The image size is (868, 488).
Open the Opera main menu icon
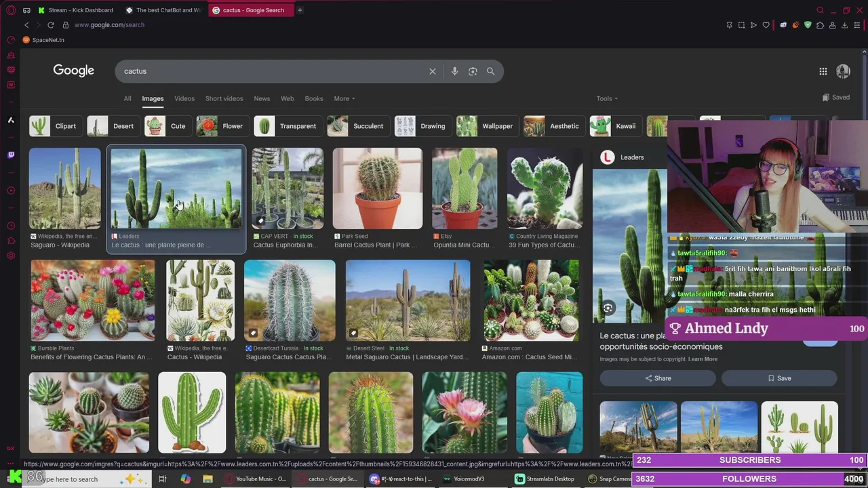(11, 10)
